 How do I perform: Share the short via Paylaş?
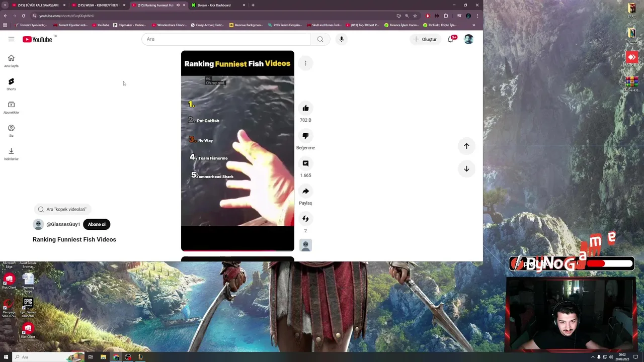[305, 191]
